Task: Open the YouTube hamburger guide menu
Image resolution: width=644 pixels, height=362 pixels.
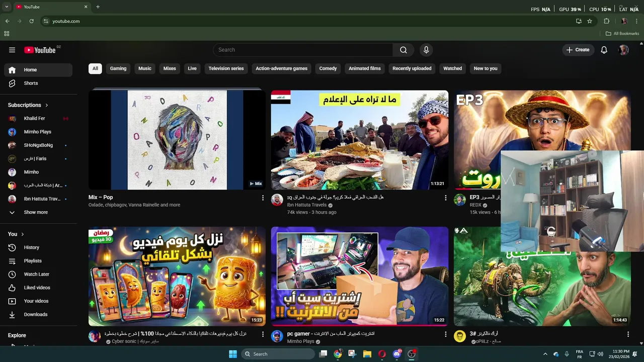Action: (12, 50)
